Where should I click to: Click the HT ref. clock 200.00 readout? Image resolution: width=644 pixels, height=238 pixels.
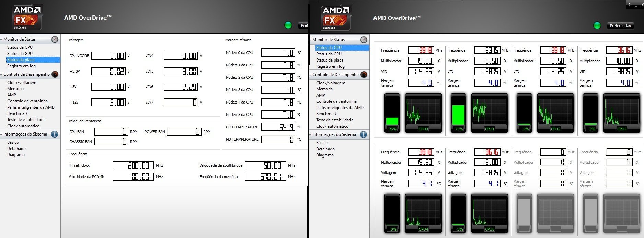133,165
